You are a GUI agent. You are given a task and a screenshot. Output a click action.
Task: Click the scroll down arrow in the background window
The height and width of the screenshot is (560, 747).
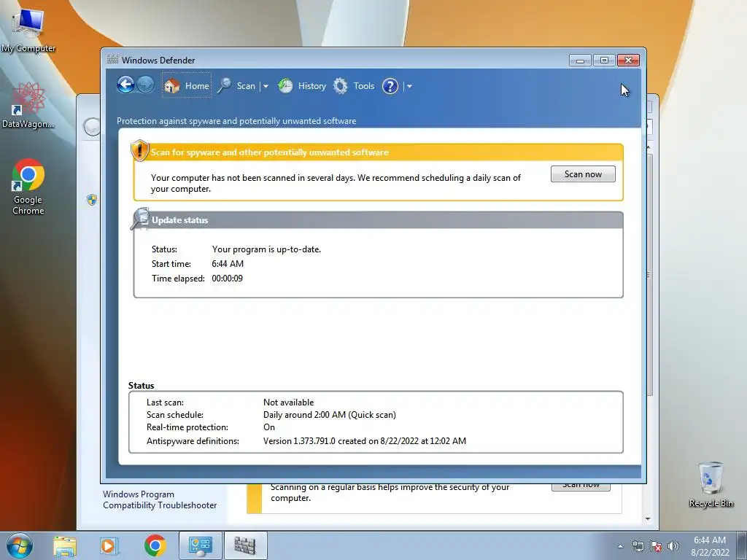648,518
